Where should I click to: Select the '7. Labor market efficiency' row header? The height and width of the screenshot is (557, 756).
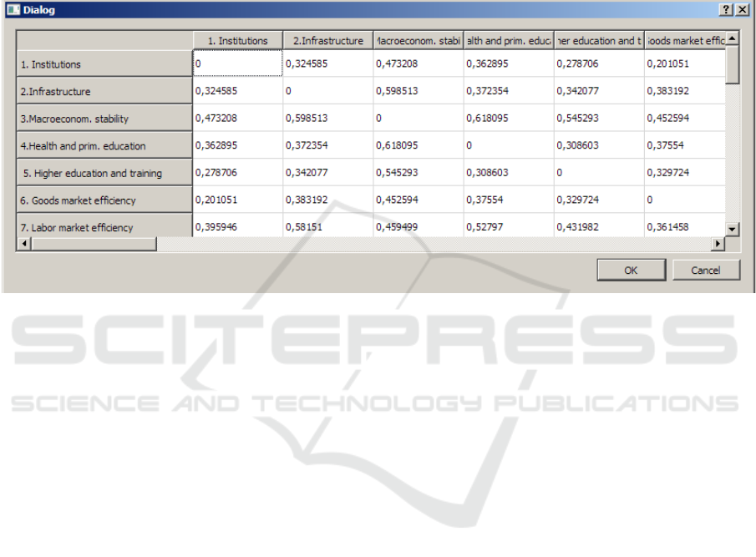click(104, 227)
